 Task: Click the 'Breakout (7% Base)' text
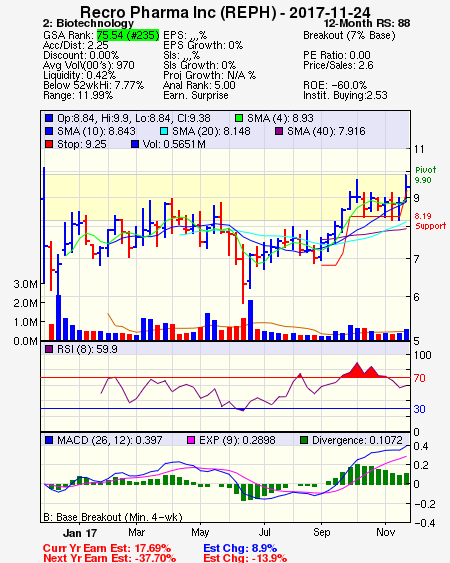pyautogui.click(x=349, y=36)
